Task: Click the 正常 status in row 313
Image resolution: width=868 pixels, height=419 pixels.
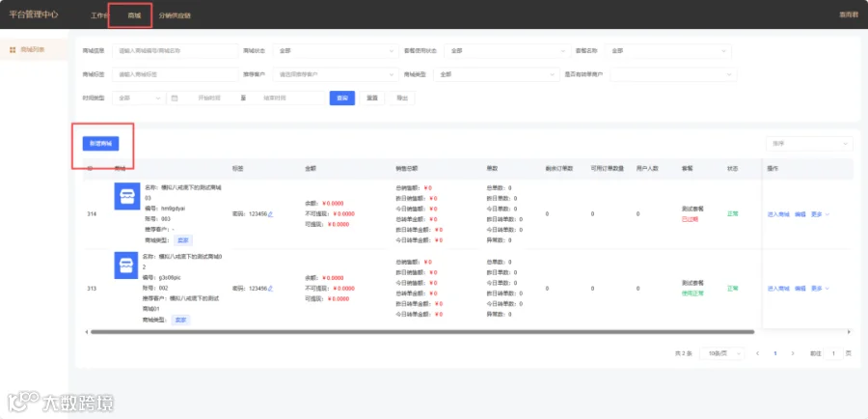Action: pyautogui.click(x=732, y=289)
